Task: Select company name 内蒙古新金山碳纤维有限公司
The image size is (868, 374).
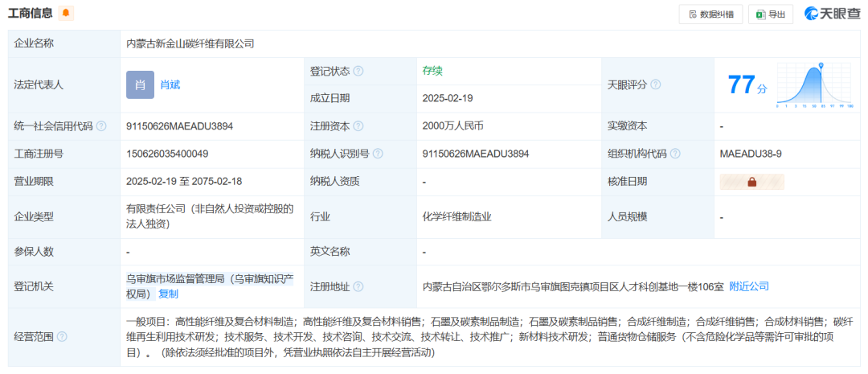Action: pyautogui.click(x=190, y=43)
